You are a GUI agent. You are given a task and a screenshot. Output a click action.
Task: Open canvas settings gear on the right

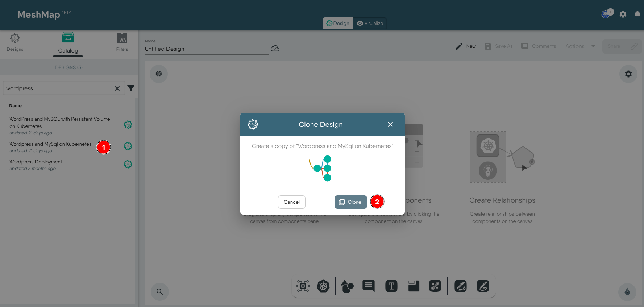pos(628,74)
